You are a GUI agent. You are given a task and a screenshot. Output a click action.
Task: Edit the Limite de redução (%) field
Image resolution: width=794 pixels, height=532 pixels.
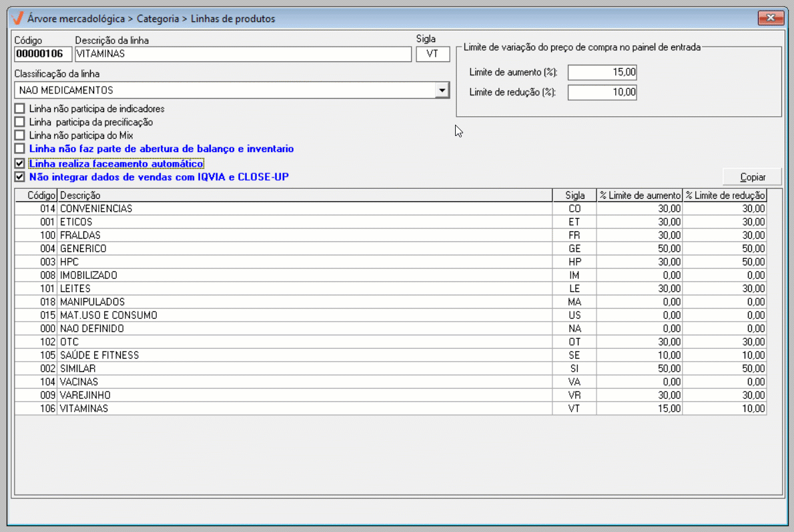pyautogui.click(x=602, y=92)
